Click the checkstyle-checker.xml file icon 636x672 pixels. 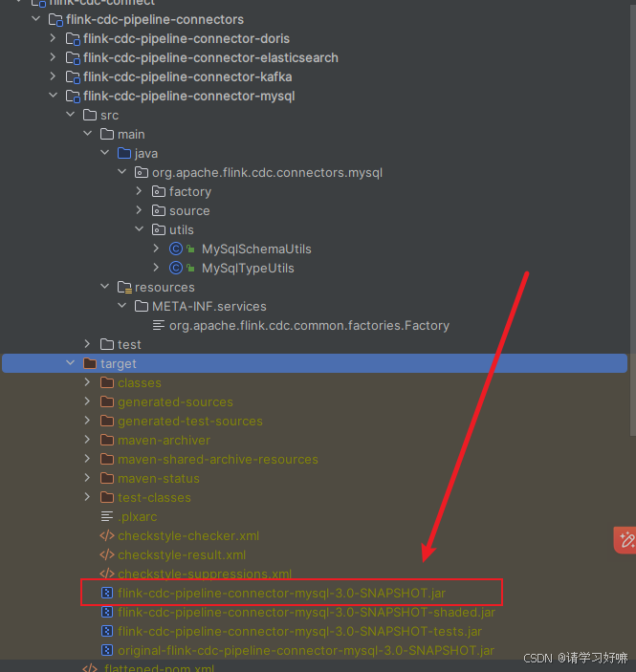click(x=107, y=535)
